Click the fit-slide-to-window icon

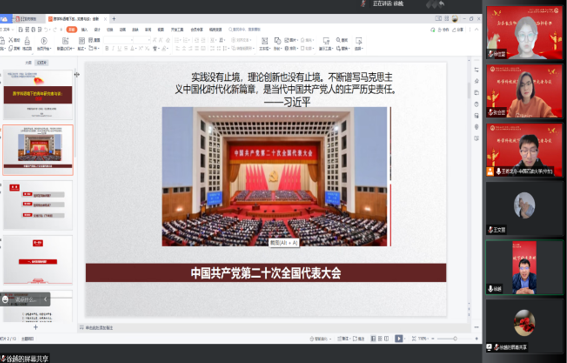click(x=414, y=338)
